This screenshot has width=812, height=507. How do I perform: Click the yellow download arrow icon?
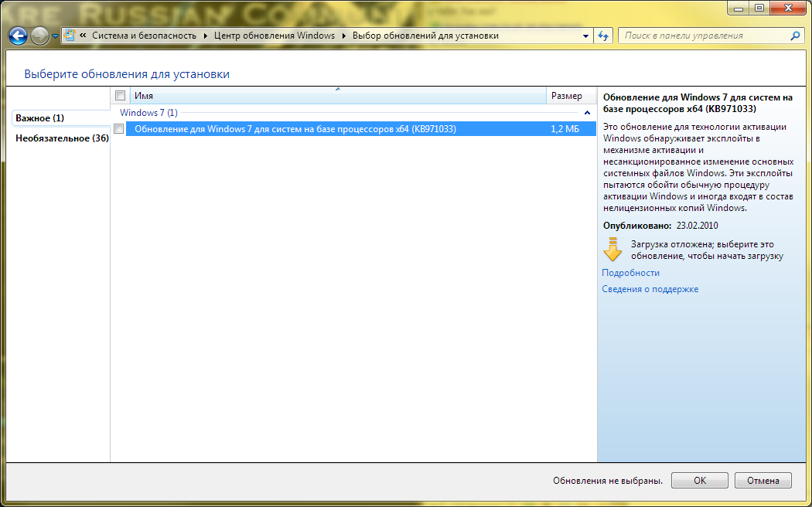tap(612, 250)
